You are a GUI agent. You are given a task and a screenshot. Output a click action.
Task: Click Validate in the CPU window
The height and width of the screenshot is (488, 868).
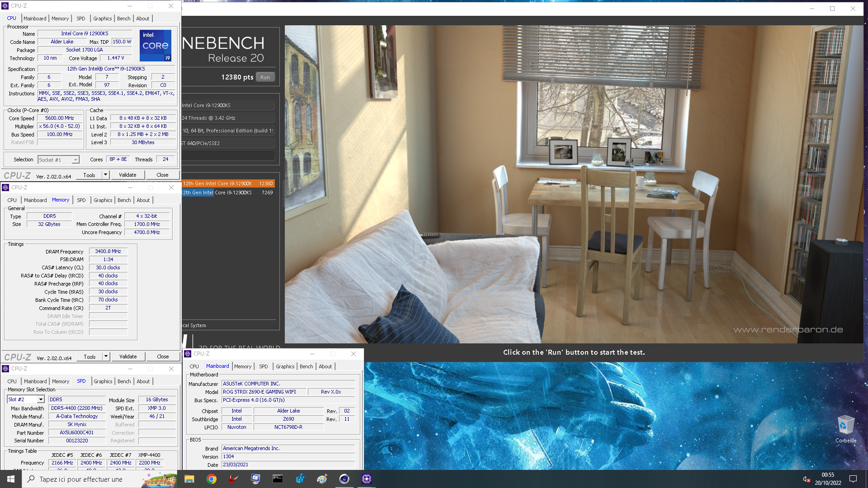tap(127, 175)
